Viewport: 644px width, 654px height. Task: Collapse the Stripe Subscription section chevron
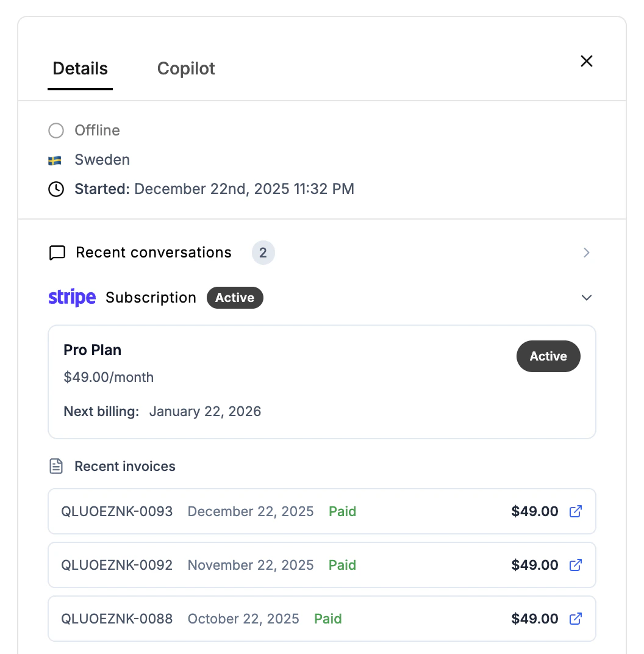586,298
